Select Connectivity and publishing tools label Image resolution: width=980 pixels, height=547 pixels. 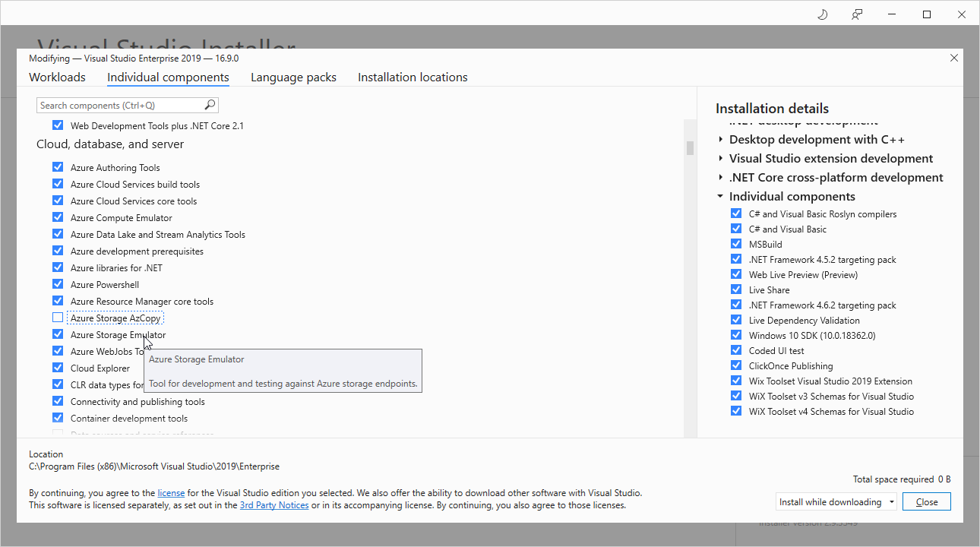tap(138, 401)
